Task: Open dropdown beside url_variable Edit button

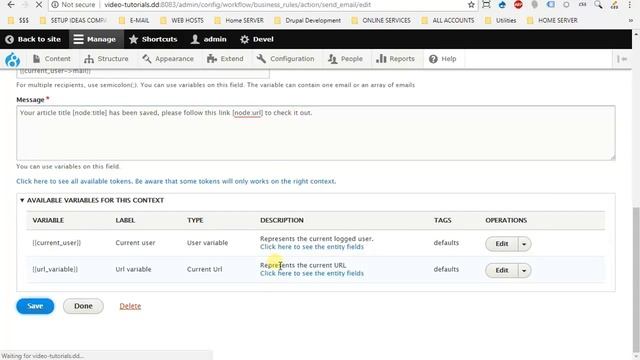Action: pyautogui.click(x=524, y=271)
